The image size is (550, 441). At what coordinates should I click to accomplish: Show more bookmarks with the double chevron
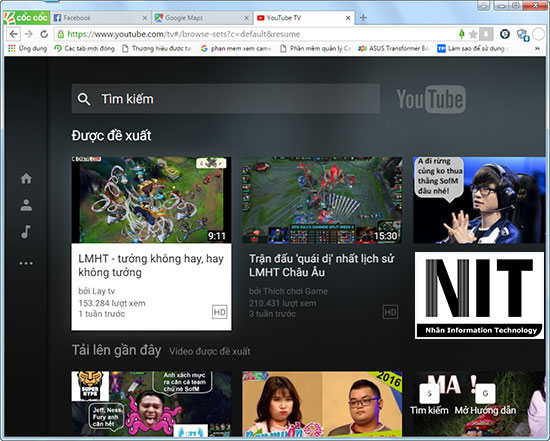point(537,49)
